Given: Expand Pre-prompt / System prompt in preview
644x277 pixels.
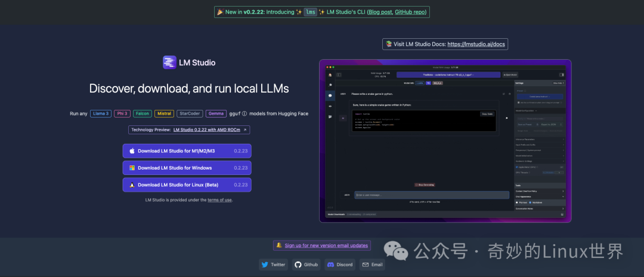Looking at the screenshot, I should click(539, 150).
